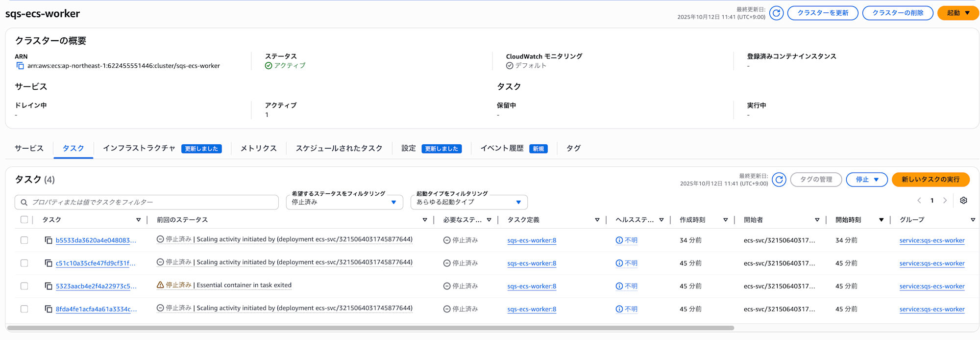Open the 停止 dropdown button
This screenshot has height=340, width=980.
tap(866, 180)
